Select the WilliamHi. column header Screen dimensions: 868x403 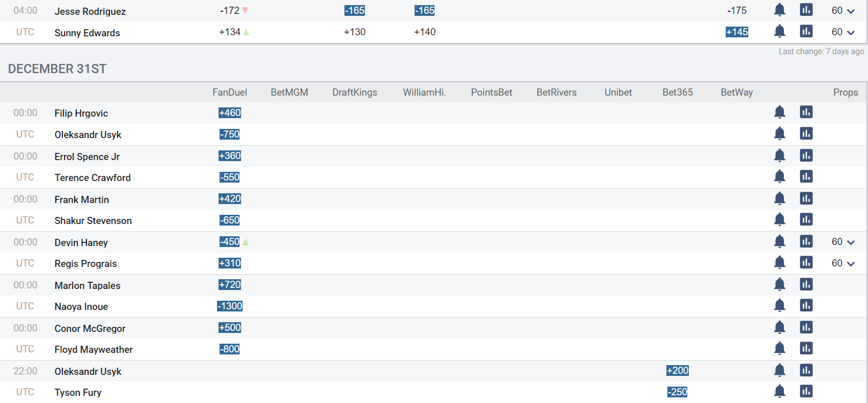pyautogui.click(x=424, y=93)
